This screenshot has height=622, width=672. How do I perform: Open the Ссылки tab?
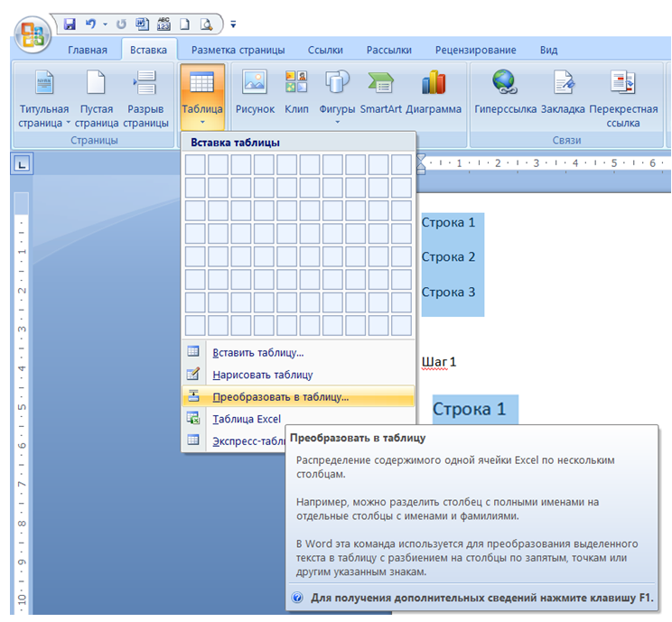tap(325, 51)
